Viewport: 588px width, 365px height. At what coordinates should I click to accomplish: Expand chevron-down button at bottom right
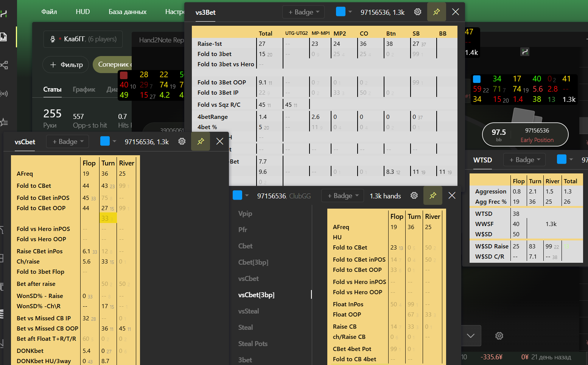pyautogui.click(x=471, y=336)
